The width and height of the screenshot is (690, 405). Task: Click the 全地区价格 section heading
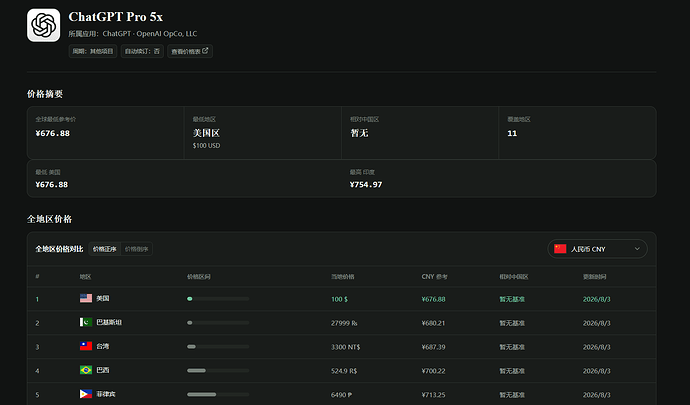point(49,219)
